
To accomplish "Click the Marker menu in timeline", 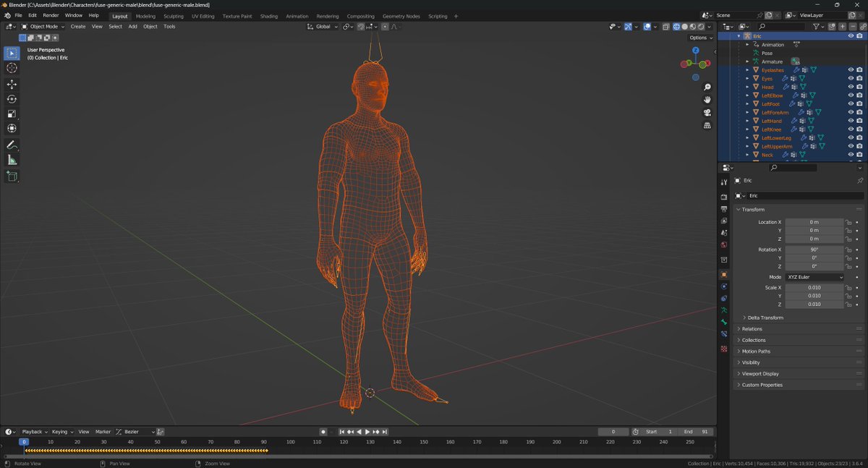I will click(x=103, y=432).
